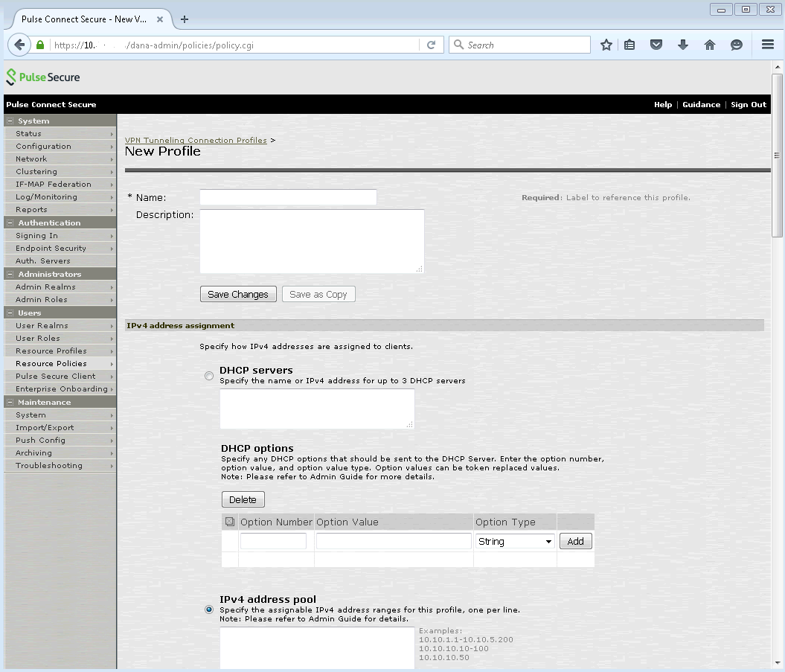Click the Save Changes button
The image size is (785, 672).
pos(238,295)
